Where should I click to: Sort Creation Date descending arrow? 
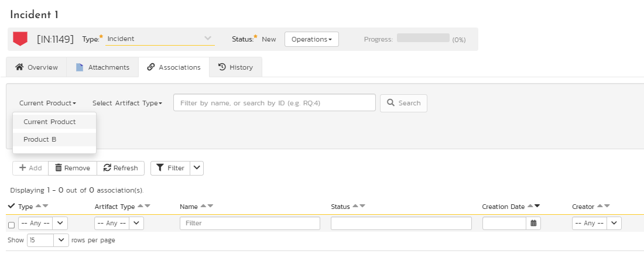pos(537,206)
